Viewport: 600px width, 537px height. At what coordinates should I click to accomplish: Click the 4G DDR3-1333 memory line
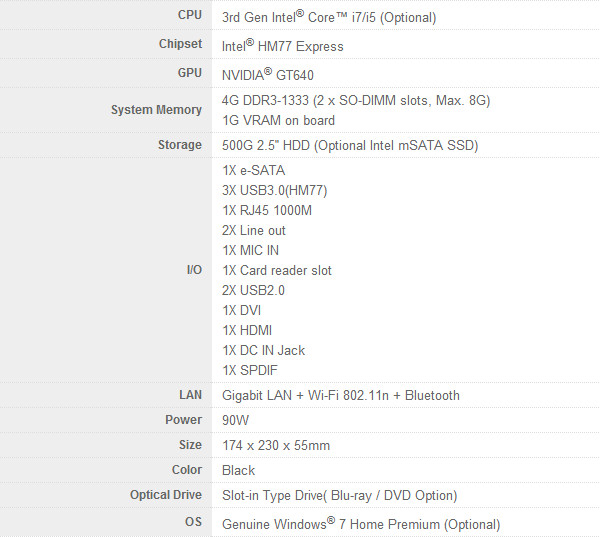click(x=356, y=100)
